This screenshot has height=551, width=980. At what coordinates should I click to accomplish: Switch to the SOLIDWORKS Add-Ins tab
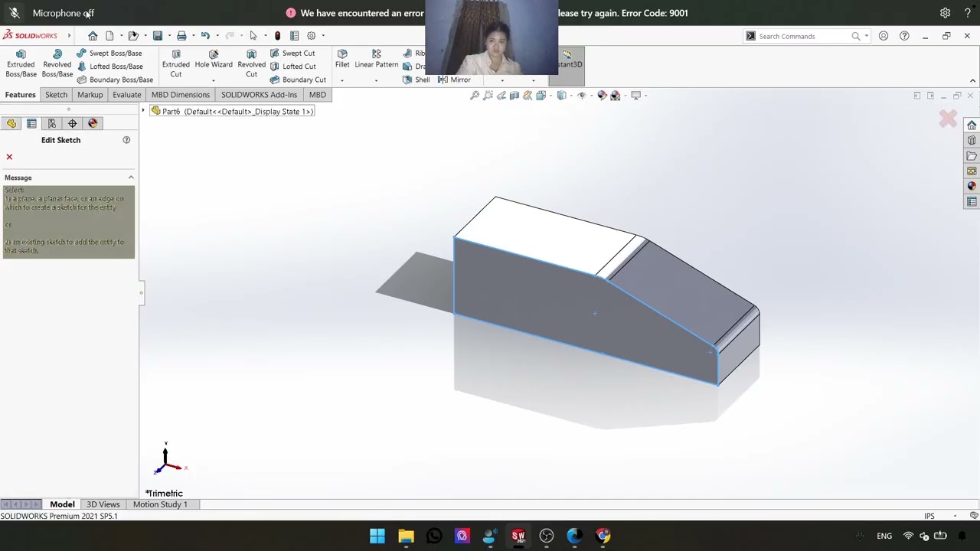259,95
